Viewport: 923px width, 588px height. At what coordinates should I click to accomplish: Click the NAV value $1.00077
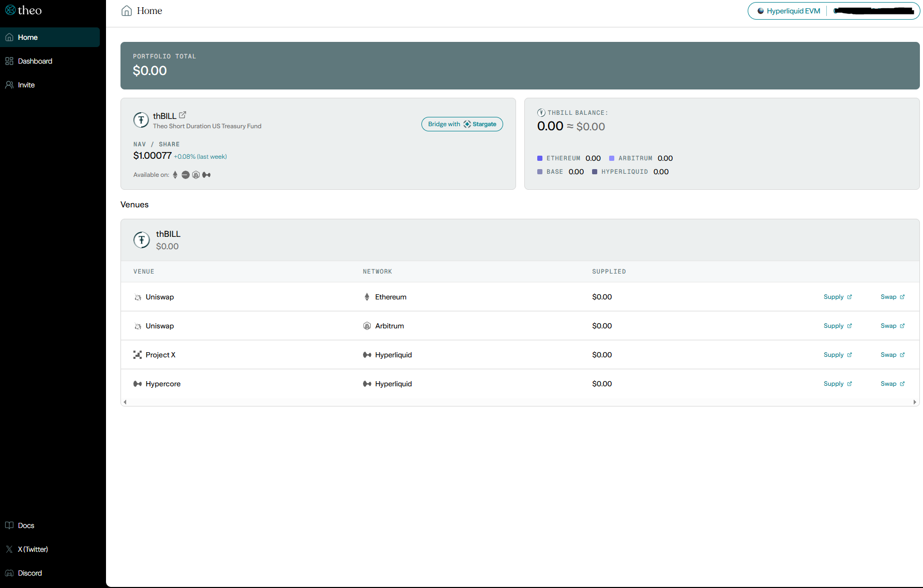point(153,156)
